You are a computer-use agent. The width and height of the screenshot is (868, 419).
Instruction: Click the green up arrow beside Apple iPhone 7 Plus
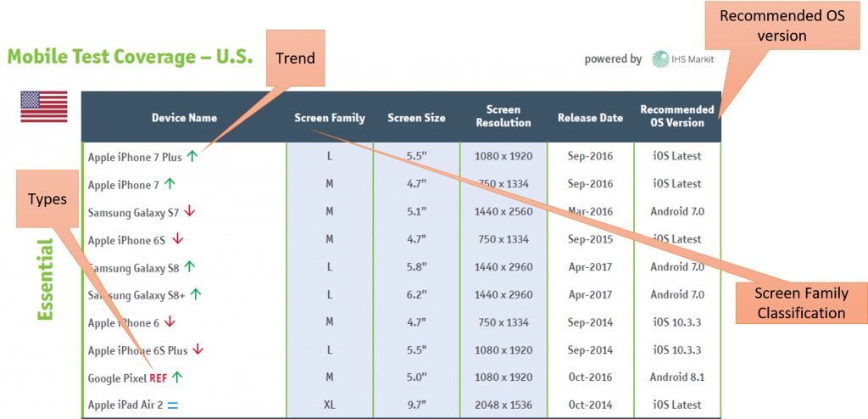192,156
